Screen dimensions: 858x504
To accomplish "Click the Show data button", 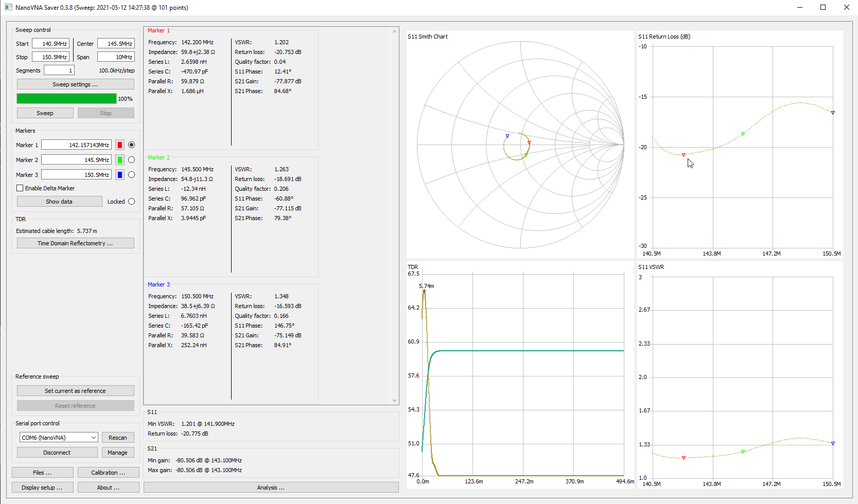I will 59,202.
